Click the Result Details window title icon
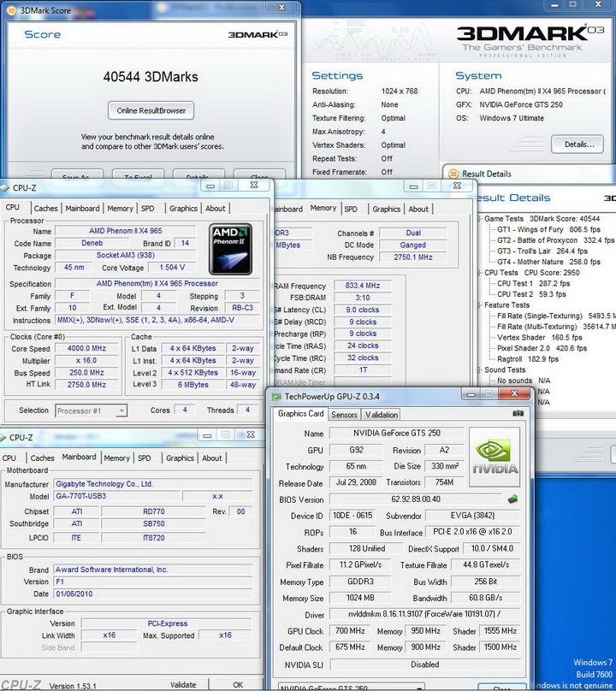 [x=453, y=174]
